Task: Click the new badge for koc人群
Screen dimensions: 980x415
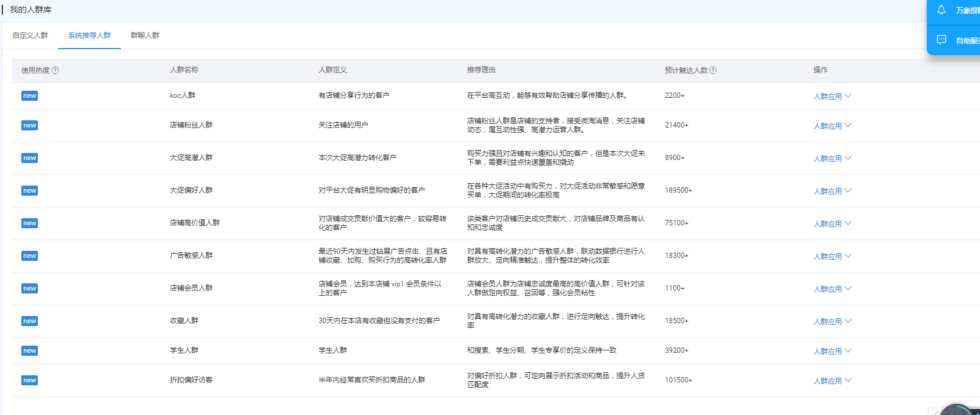Action: 30,95
